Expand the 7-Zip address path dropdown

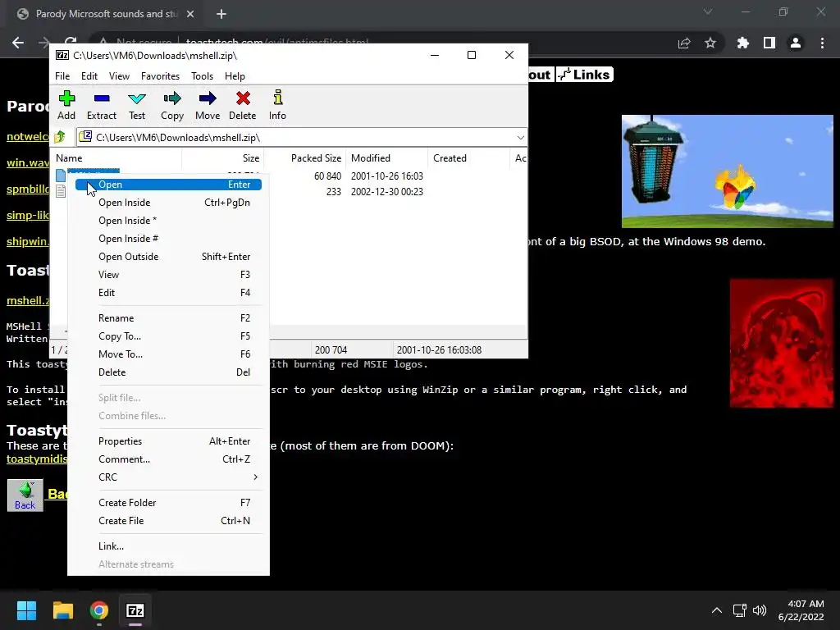(x=520, y=138)
